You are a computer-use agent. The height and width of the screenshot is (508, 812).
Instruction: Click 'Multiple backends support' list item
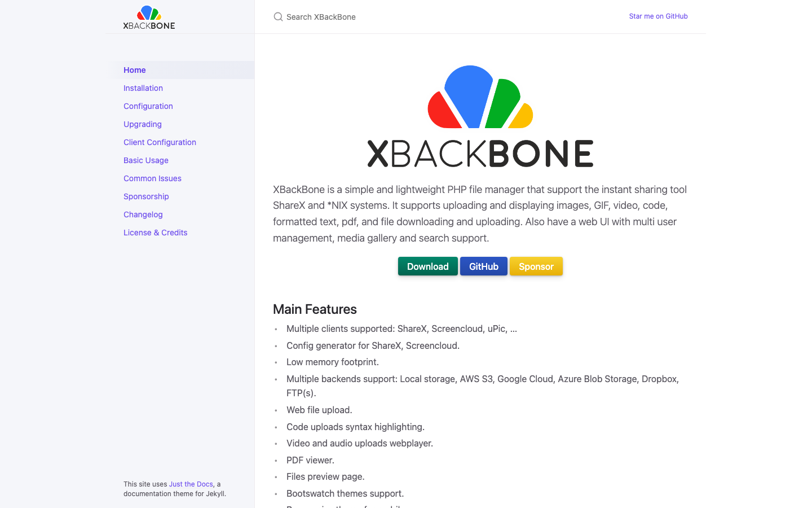pos(483,386)
